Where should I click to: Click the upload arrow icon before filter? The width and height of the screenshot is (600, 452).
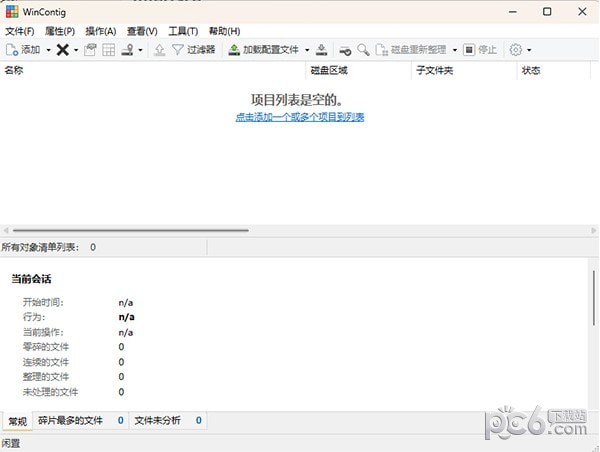tap(160, 50)
